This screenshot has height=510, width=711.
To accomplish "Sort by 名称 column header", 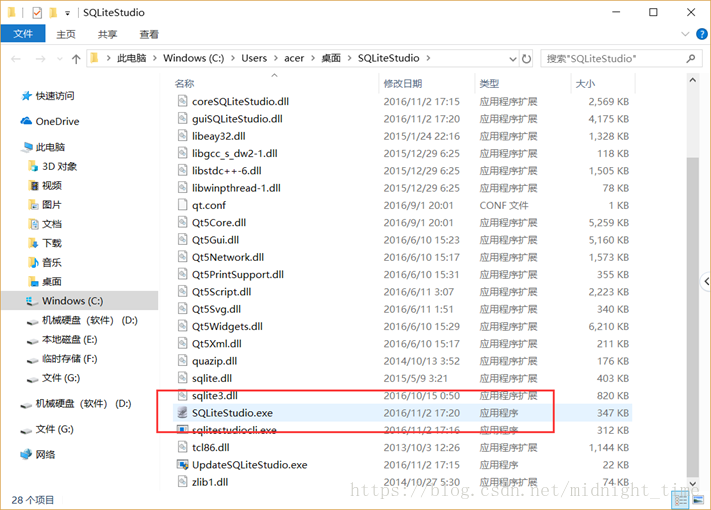I will [184, 83].
